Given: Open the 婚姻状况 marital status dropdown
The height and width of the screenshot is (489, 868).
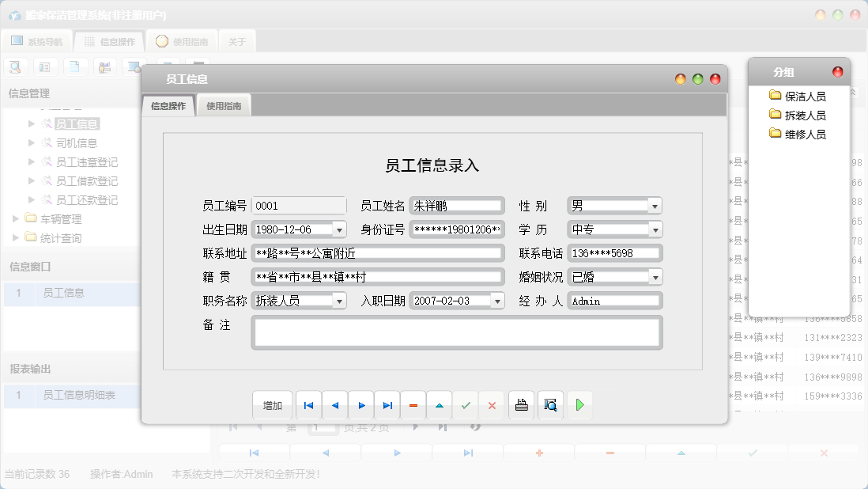Looking at the screenshot, I should pyautogui.click(x=655, y=277).
